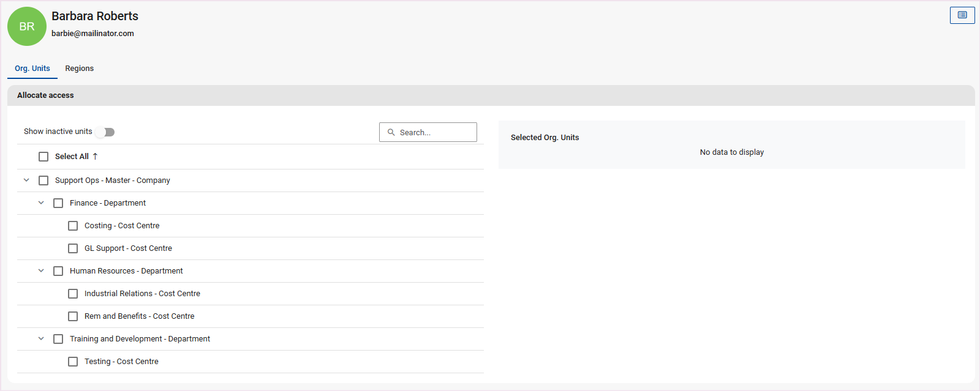Viewport: 980px width, 391px height.
Task: Check the Select All checkbox
Action: [x=43, y=157]
